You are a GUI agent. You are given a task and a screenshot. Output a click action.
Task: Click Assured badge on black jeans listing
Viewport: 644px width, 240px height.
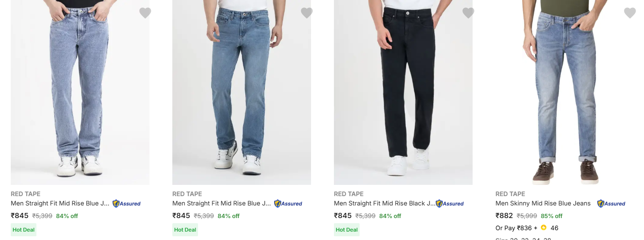[x=450, y=204]
